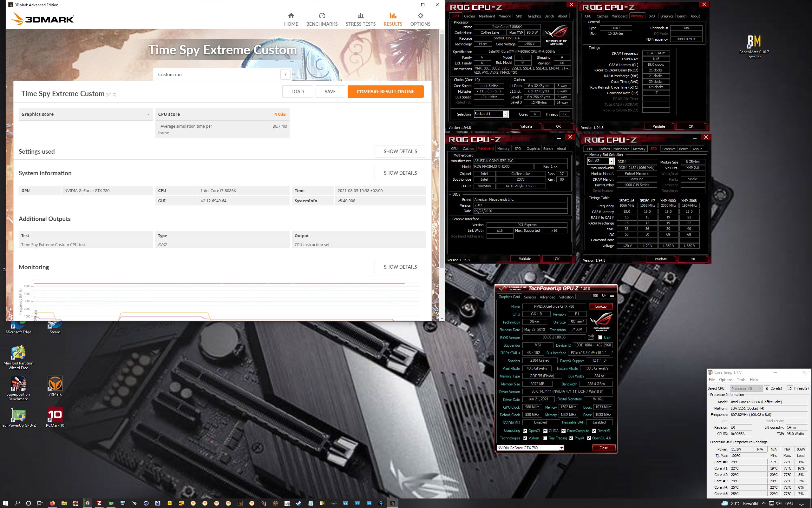Open TechPowerUp GPU-Z desktop shortcut
Image resolution: width=812 pixels, height=508 pixels.
pos(18,418)
